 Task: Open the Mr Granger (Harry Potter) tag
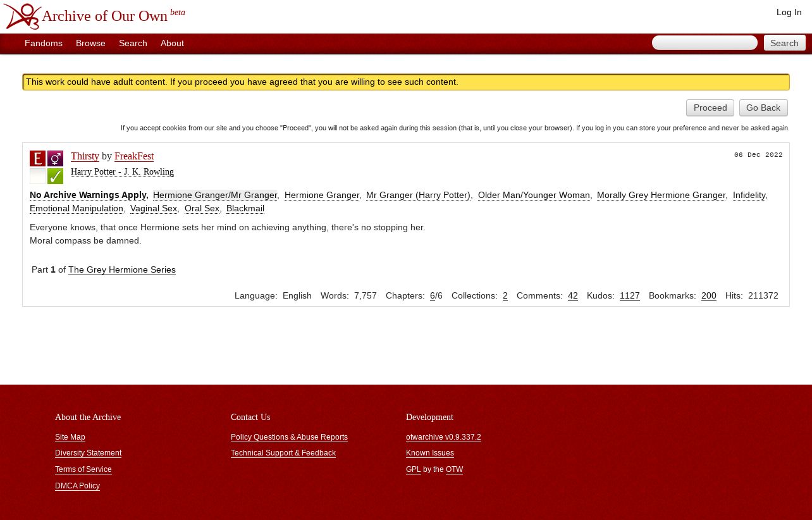click(419, 195)
